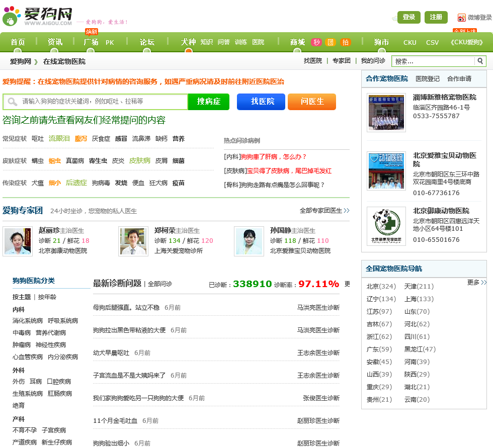Open 我的问诊 link in sub header
This screenshot has height=448, width=493.
373,61
